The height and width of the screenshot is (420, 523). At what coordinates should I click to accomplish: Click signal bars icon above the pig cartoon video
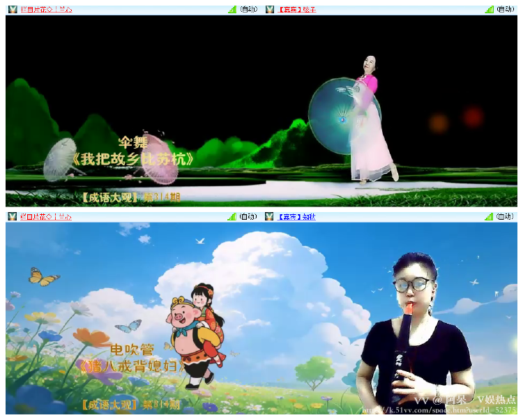pyautogui.click(x=232, y=217)
